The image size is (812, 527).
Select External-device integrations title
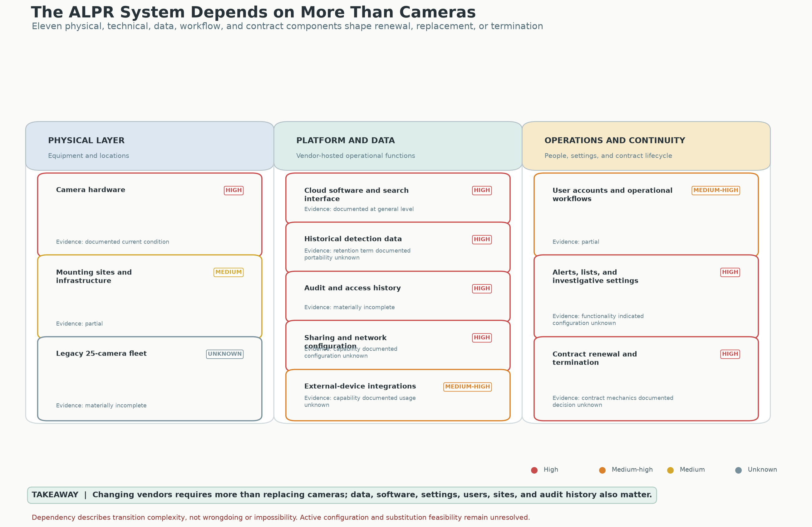click(360, 387)
